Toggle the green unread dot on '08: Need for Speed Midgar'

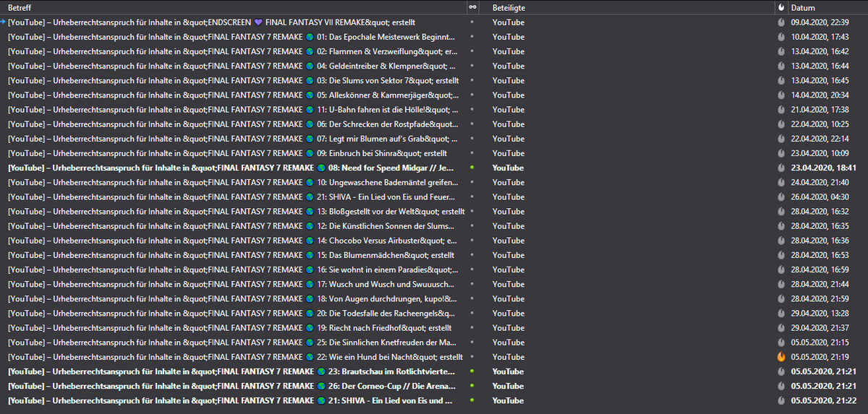[472, 168]
